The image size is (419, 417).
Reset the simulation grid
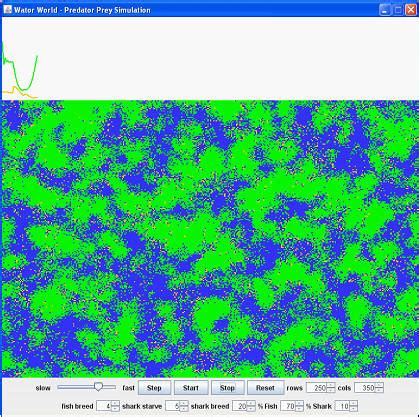(265, 388)
